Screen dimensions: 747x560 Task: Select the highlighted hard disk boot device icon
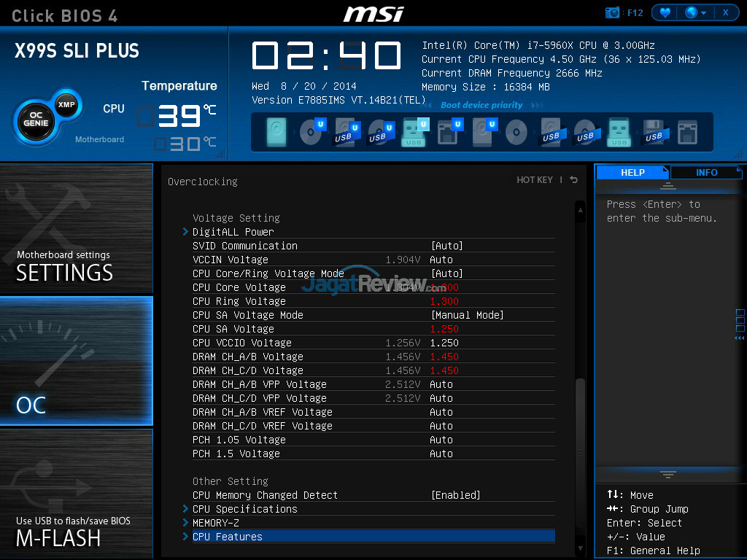click(276, 132)
